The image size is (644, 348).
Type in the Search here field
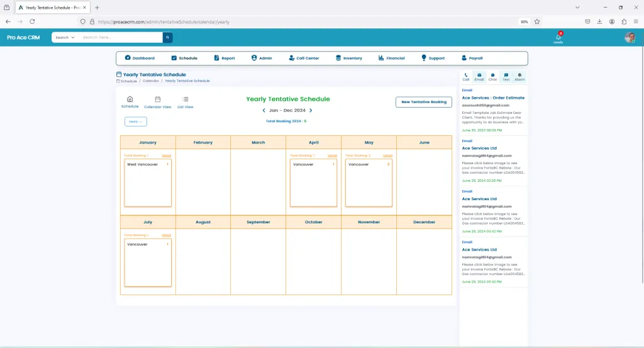click(x=121, y=38)
